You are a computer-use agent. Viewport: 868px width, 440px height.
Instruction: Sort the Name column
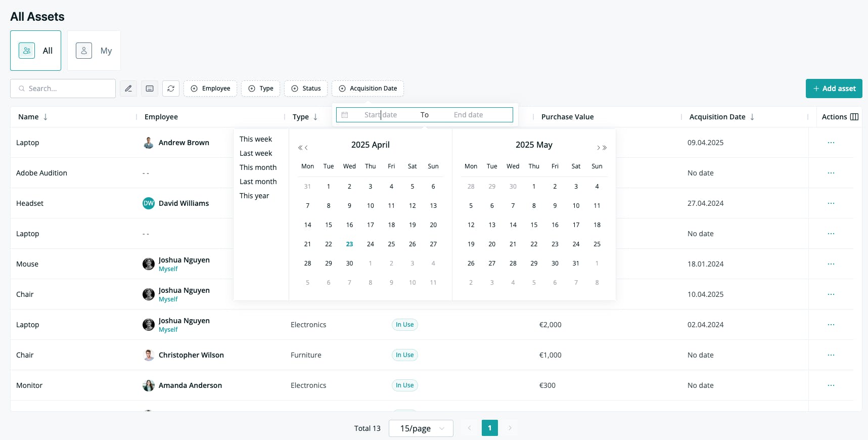click(45, 117)
